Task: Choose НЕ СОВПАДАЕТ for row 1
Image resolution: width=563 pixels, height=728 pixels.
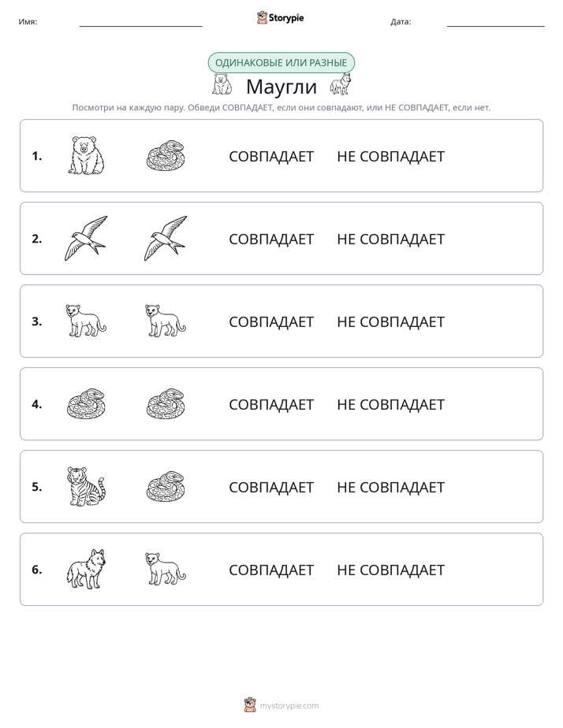Action: (390, 157)
